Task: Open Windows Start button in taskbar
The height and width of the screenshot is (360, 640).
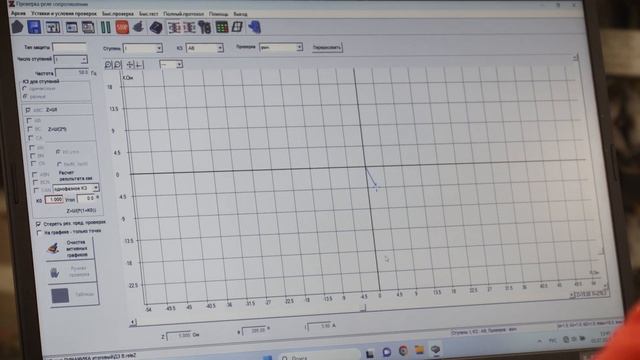Action: 267,357
